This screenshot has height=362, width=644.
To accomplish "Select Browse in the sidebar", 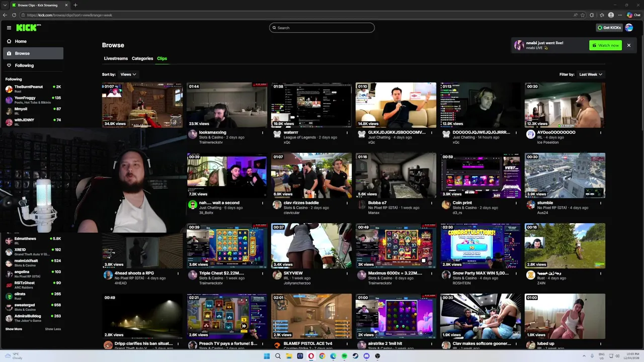I will click(x=33, y=53).
